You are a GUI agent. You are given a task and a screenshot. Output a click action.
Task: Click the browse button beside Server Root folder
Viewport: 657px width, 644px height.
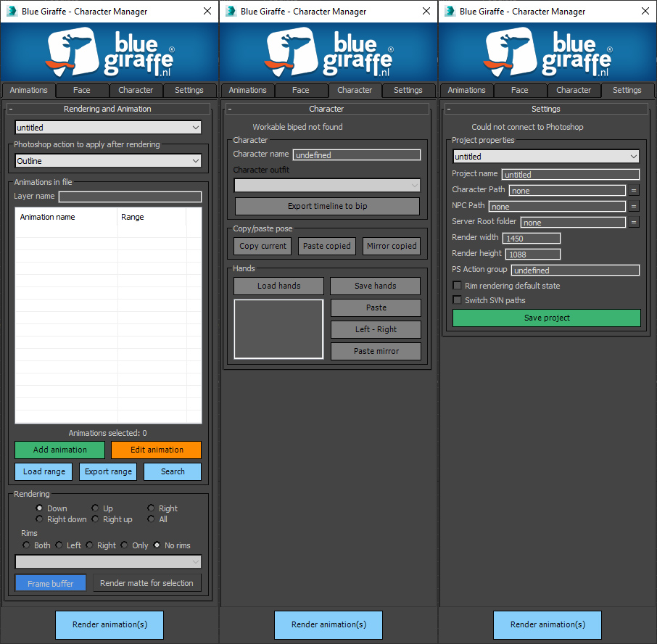pos(634,222)
